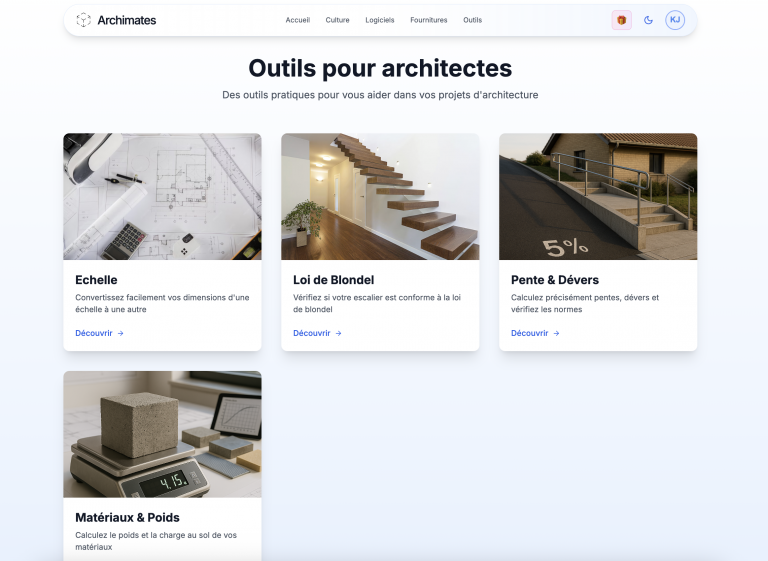Click arrow icon beside Pente & Dévers Découvrir
Screen dimensions: 768x561
[556, 333]
